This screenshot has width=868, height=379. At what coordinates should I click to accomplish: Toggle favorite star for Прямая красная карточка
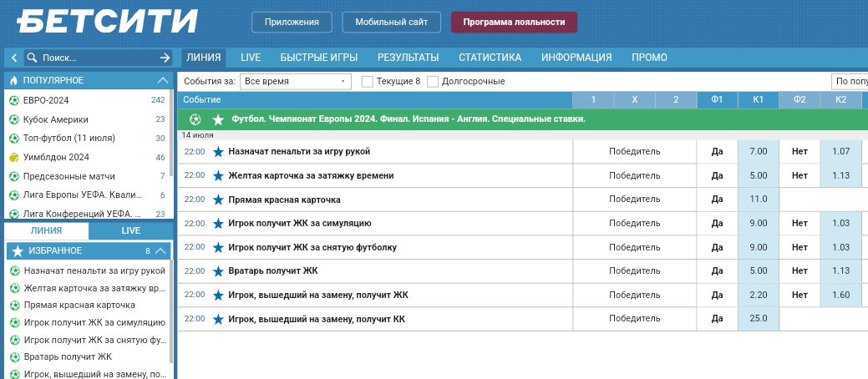[218, 200]
